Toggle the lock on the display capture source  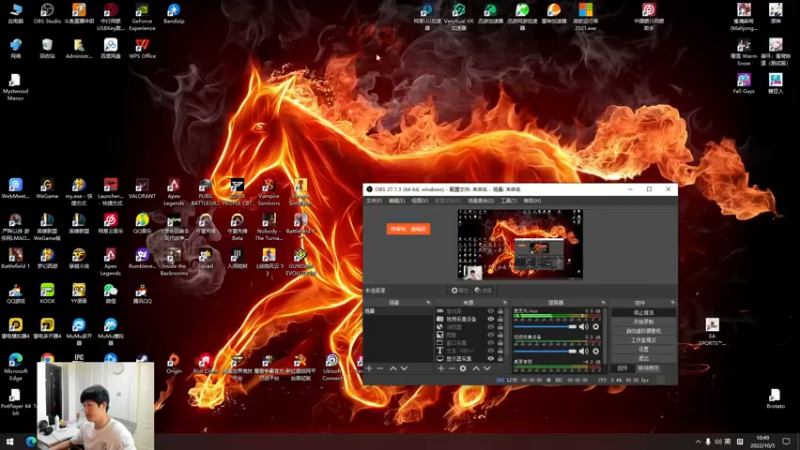click(501, 357)
